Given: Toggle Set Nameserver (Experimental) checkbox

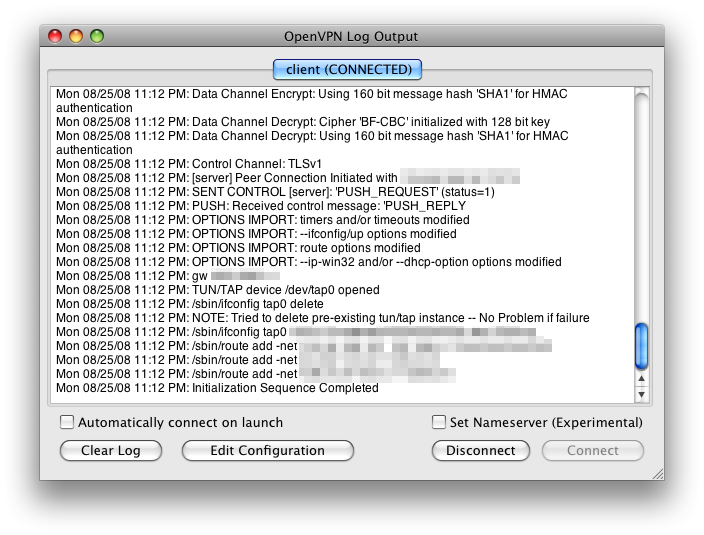Looking at the screenshot, I should tap(439, 422).
